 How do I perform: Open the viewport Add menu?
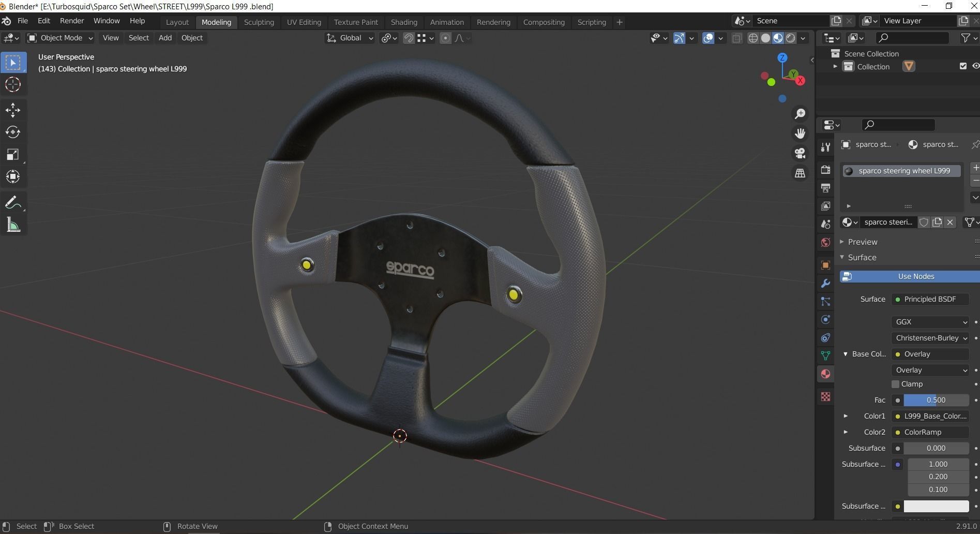tap(165, 38)
